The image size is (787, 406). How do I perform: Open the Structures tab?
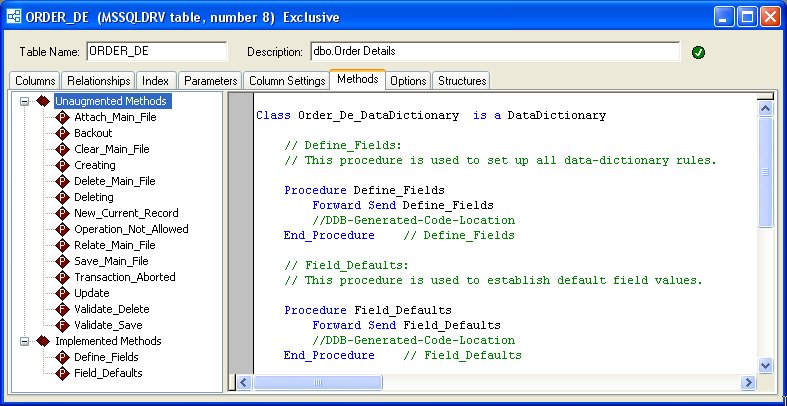point(462,81)
